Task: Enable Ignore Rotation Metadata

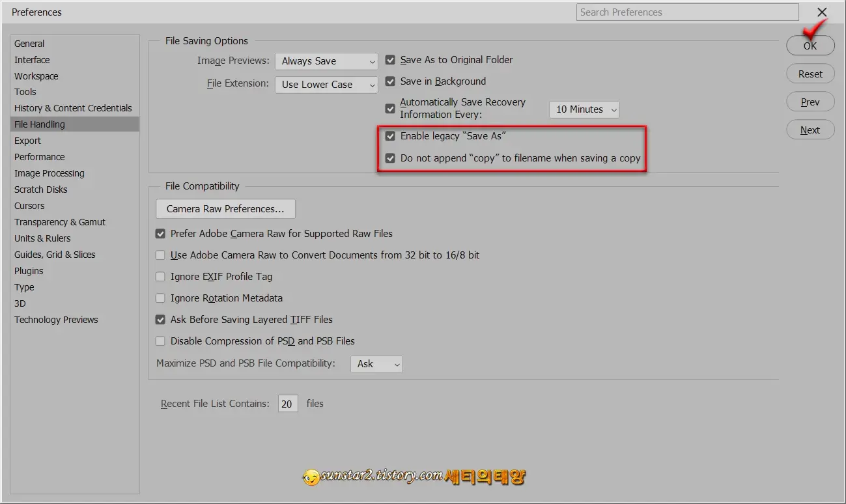Action: (160, 298)
